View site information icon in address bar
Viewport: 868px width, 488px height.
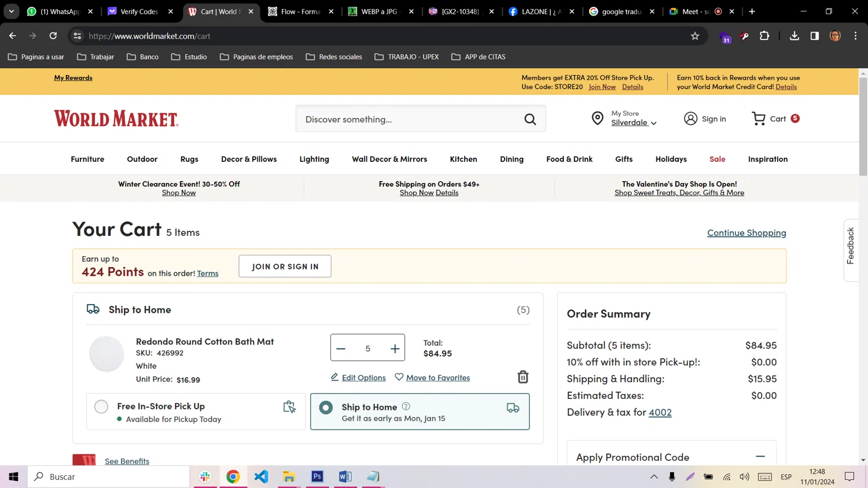(76, 36)
